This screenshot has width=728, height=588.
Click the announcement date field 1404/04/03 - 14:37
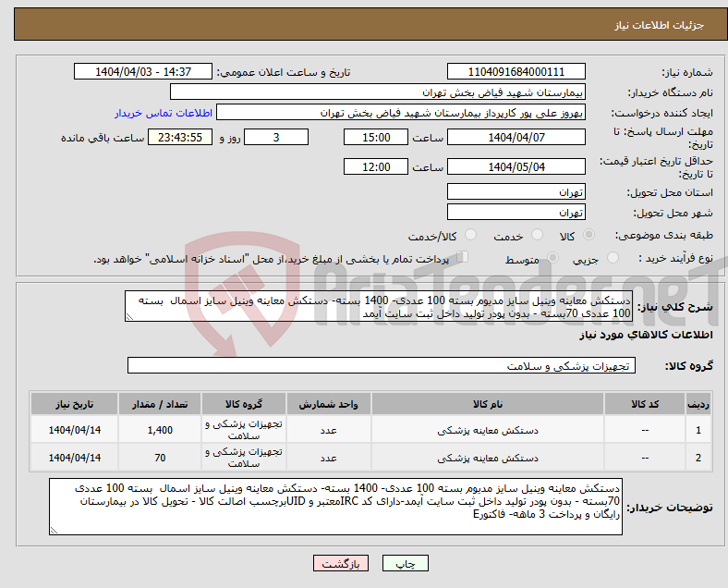click(143, 72)
